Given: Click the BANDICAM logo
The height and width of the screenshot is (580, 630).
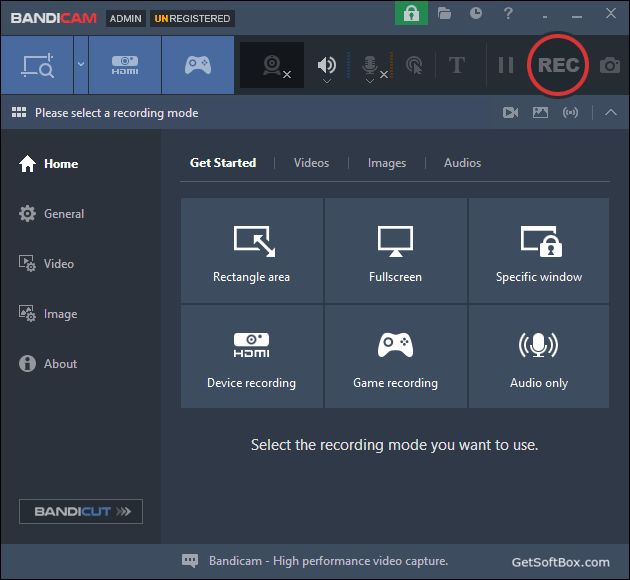Looking at the screenshot, I should click(x=54, y=18).
